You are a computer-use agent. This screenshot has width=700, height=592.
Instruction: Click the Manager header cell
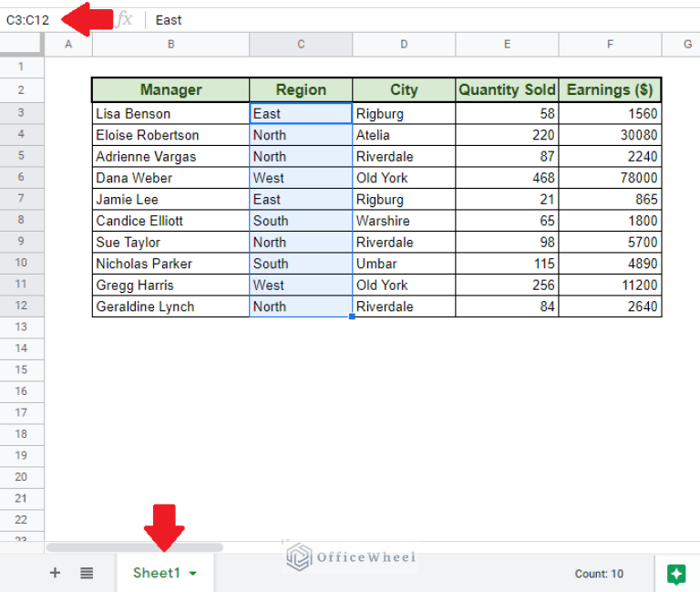pos(171,89)
